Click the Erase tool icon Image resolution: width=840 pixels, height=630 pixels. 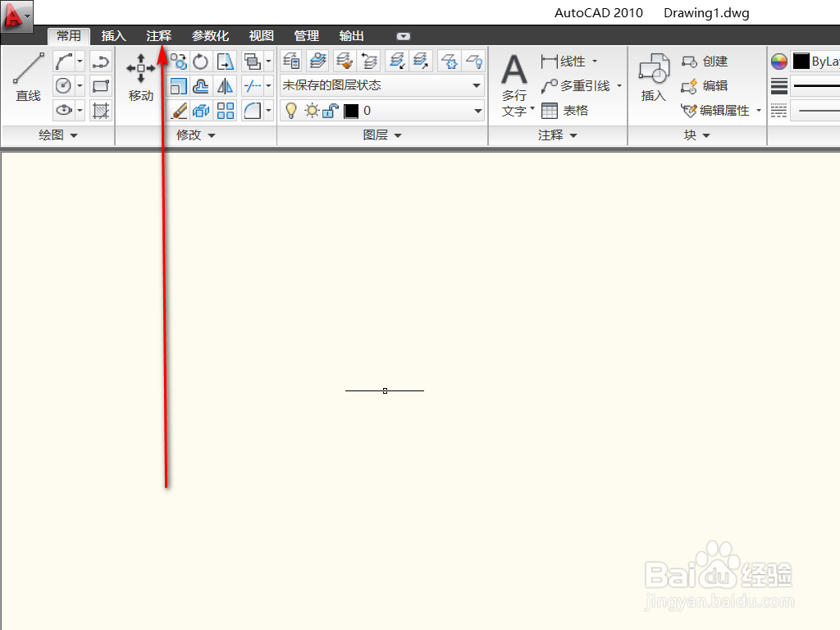(x=178, y=111)
